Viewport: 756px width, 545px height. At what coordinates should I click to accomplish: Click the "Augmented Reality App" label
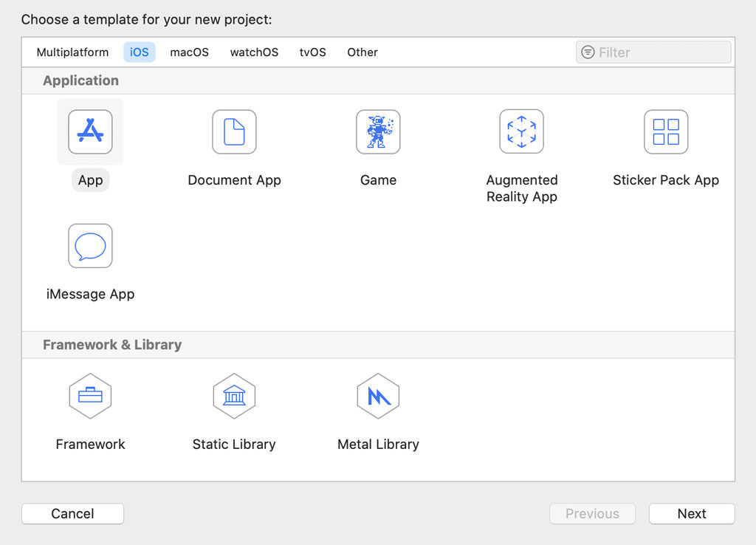click(x=522, y=188)
